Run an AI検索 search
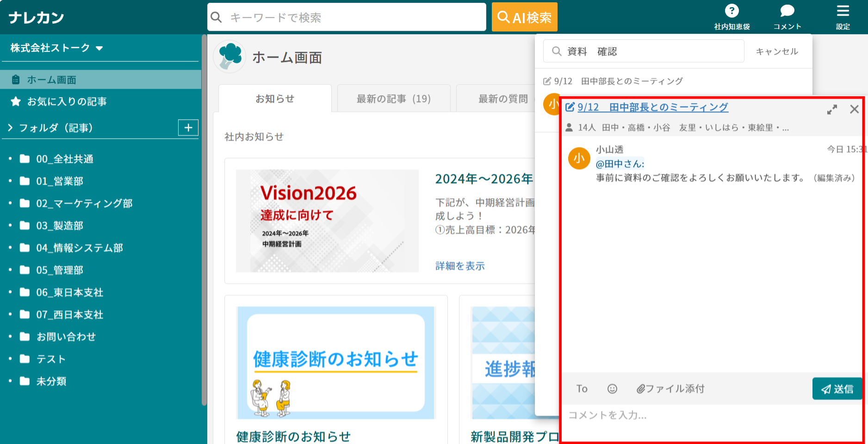The image size is (868, 444). pos(524,17)
